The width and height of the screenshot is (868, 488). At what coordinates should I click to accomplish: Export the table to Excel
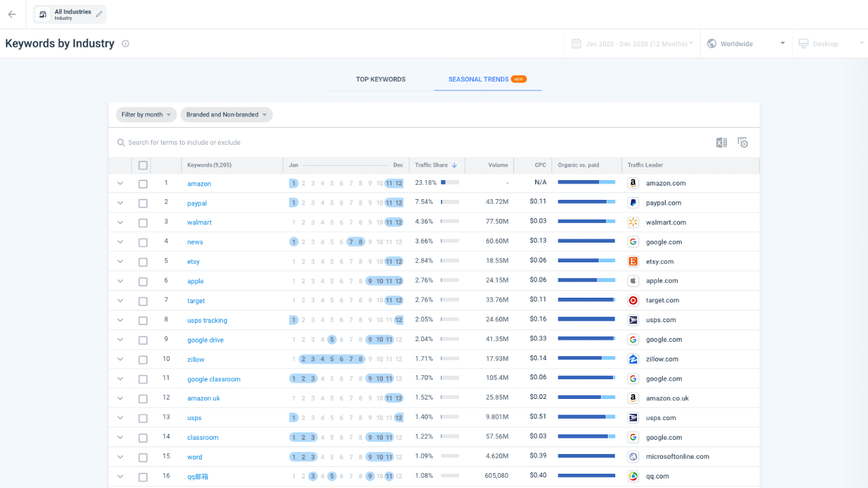coord(721,142)
